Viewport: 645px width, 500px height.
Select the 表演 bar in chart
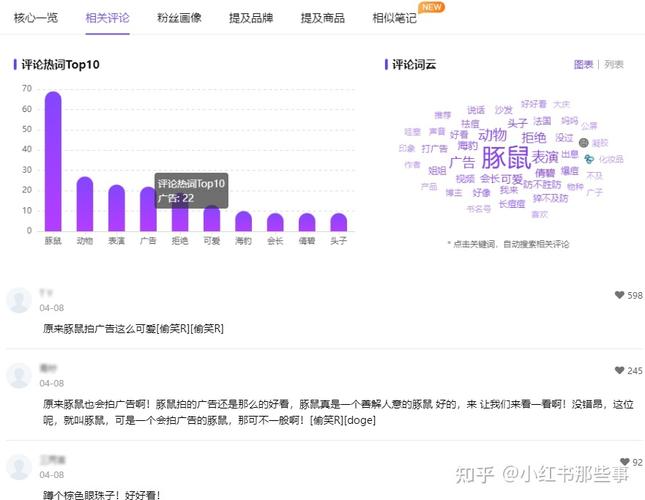tap(116, 208)
